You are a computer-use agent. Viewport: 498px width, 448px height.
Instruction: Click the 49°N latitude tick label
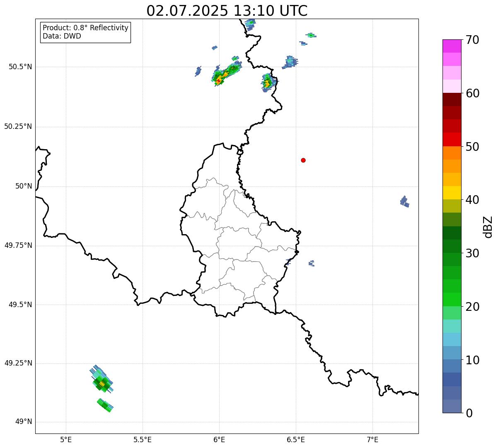[24, 422]
